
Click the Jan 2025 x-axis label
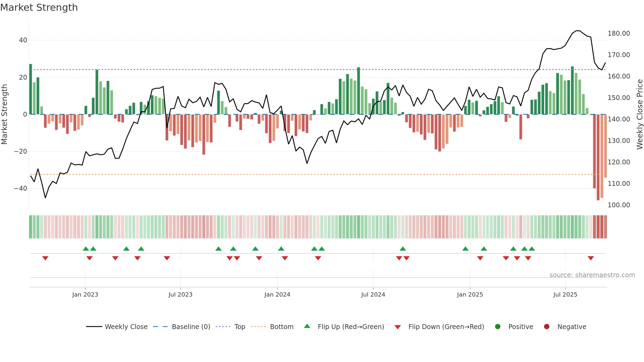click(x=470, y=294)
